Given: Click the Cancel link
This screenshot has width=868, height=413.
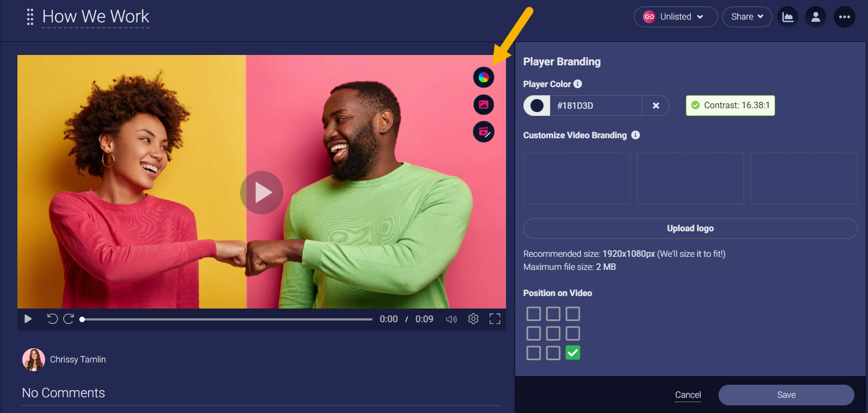Looking at the screenshot, I should click(688, 395).
